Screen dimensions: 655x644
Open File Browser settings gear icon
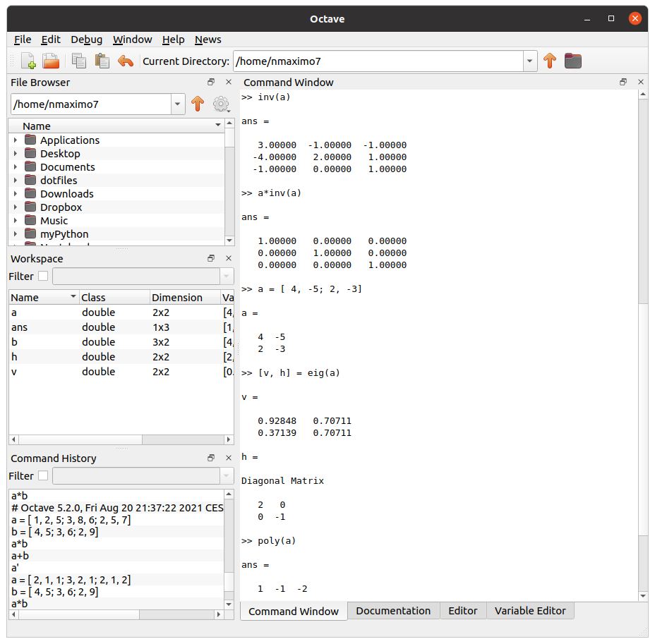[221, 104]
